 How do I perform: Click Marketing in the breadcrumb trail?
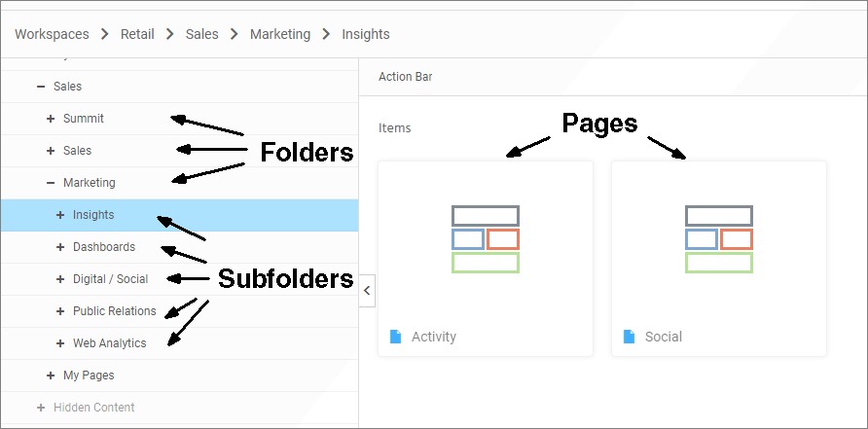pos(280,34)
